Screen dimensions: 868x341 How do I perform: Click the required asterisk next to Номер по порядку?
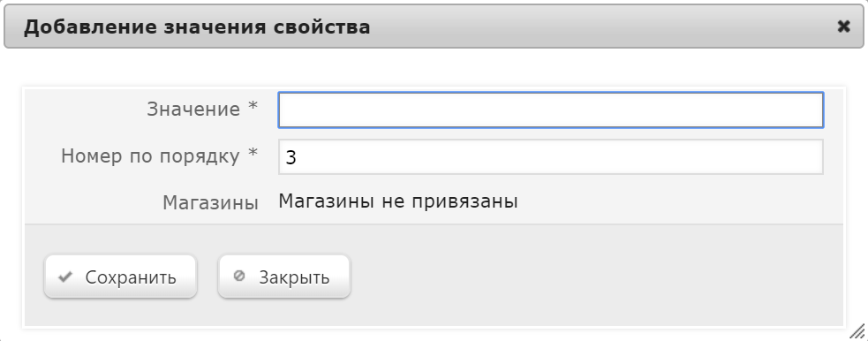[x=253, y=153]
